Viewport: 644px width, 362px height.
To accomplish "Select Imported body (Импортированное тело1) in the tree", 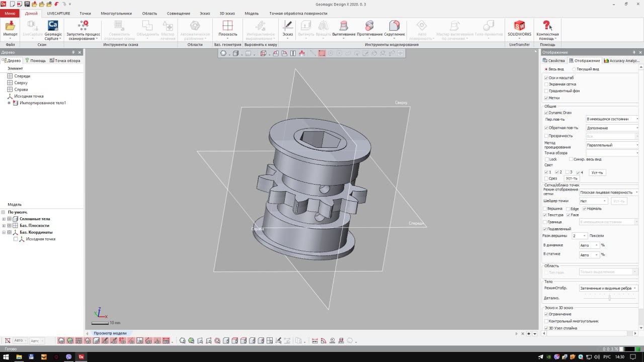I will [x=42, y=103].
